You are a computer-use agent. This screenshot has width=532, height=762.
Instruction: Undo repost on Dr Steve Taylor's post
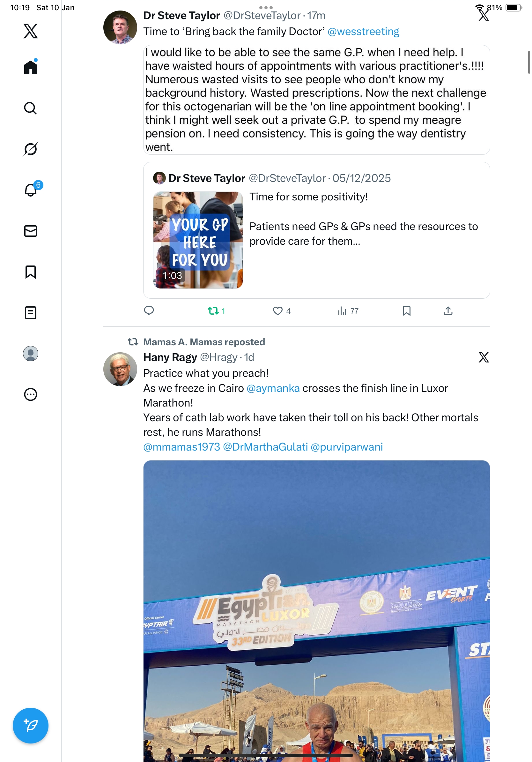pyautogui.click(x=216, y=311)
